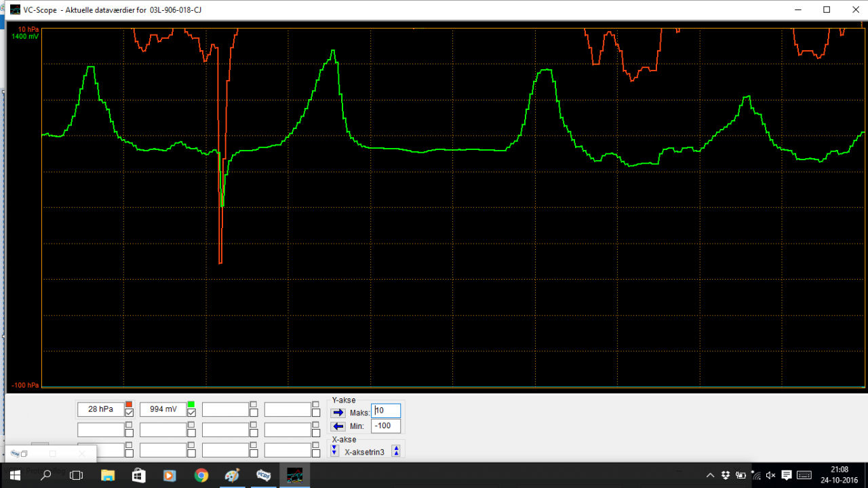
Task: Open Google Chrome from the taskbar
Action: point(201,475)
